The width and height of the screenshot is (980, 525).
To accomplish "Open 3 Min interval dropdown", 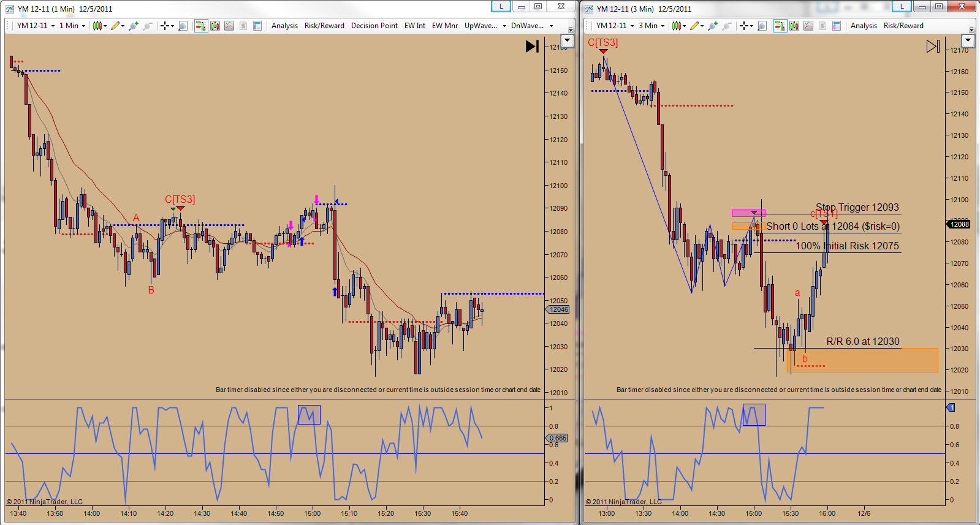I will point(651,26).
